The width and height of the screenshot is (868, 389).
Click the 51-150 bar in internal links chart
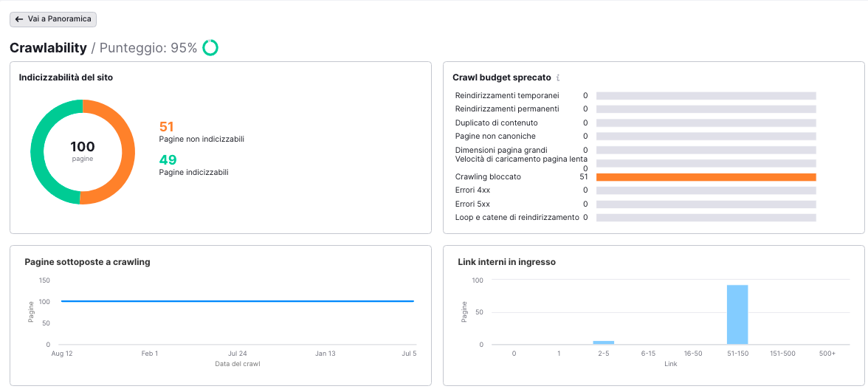coord(737,315)
